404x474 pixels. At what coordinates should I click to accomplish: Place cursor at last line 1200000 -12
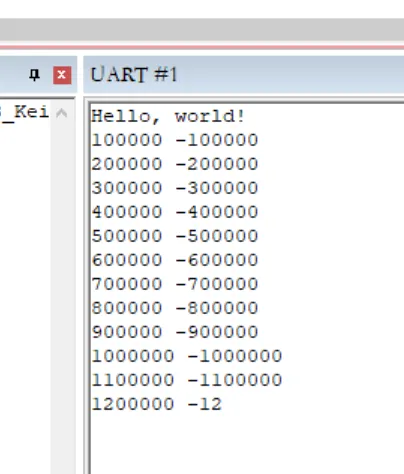(156, 404)
